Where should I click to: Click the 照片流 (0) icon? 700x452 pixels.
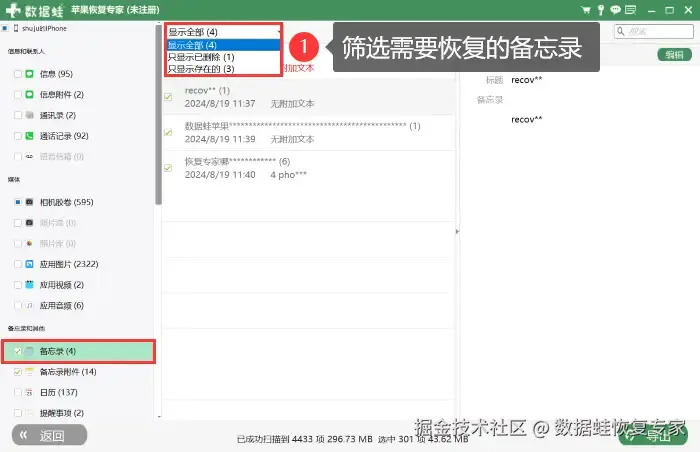pos(29,222)
